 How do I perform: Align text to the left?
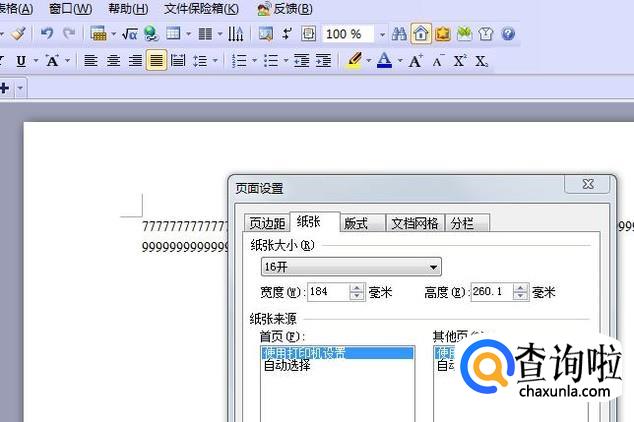pos(91,61)
